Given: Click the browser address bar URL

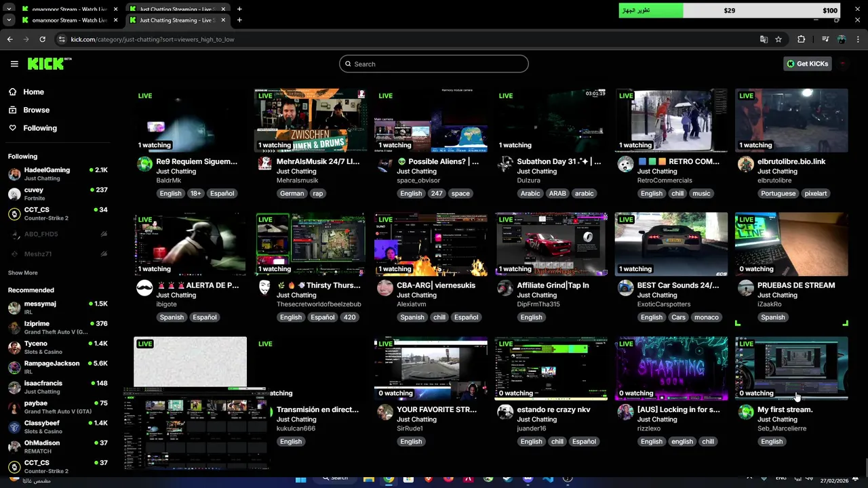Looking at the screenshot, I should [153, 39].
